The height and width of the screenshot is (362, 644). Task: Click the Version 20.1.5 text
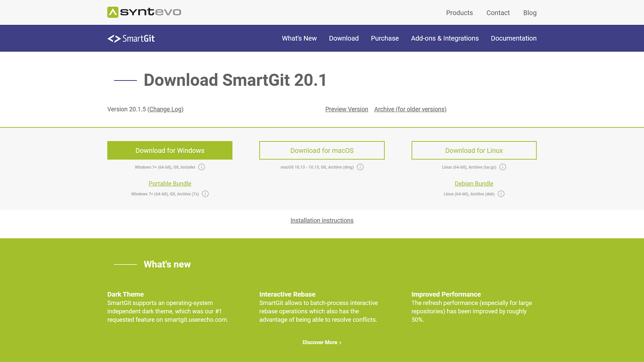tap(126, 109)
